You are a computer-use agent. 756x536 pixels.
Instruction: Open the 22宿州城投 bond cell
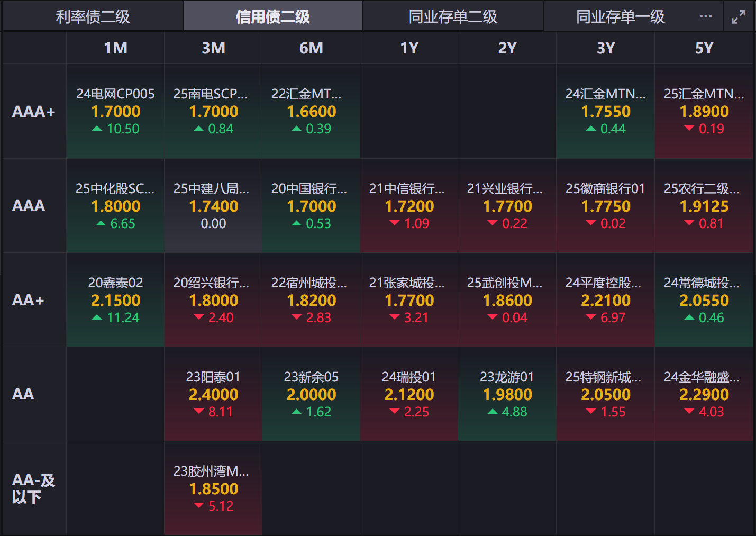[x=311, y=300]
